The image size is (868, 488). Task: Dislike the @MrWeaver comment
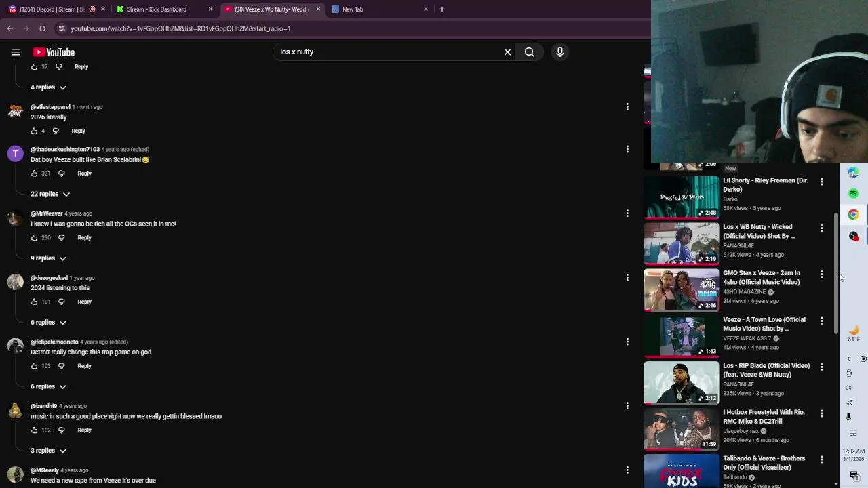coord(61,238)
